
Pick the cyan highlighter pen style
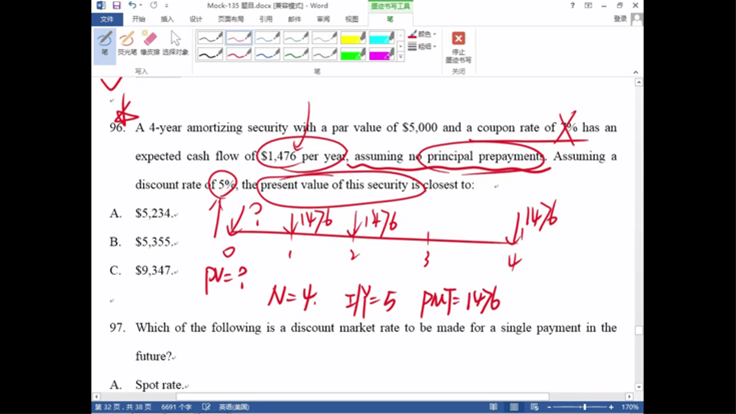[382, 38]
